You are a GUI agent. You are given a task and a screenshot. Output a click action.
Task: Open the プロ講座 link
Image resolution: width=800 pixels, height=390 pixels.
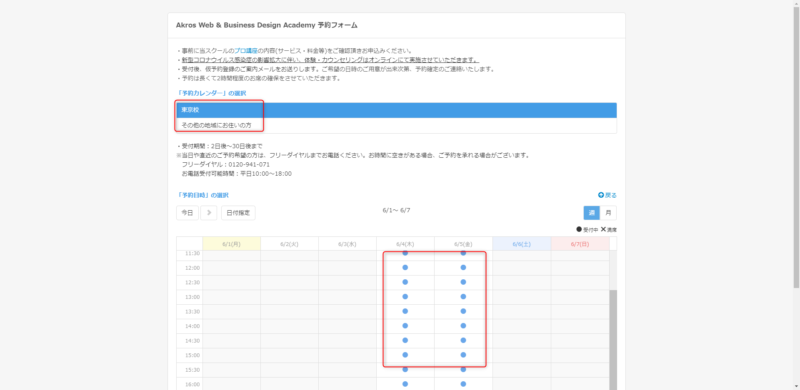[246, 51]
